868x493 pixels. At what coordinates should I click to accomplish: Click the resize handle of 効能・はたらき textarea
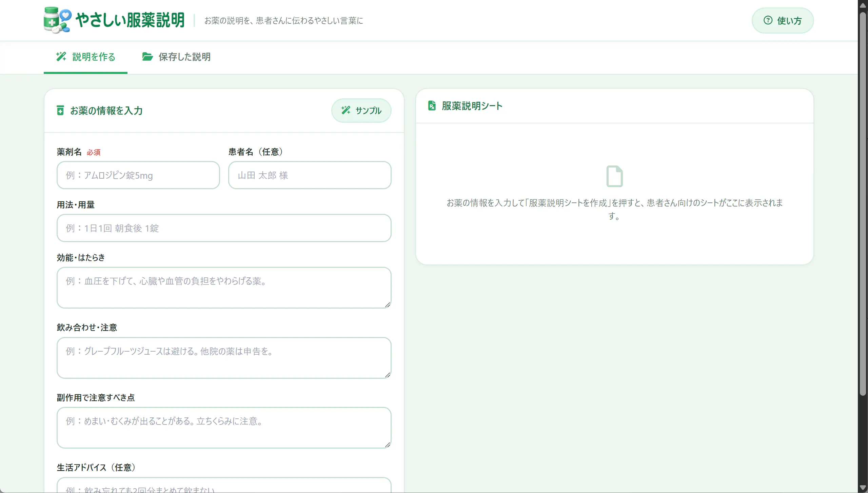click(x=388, y=305)
